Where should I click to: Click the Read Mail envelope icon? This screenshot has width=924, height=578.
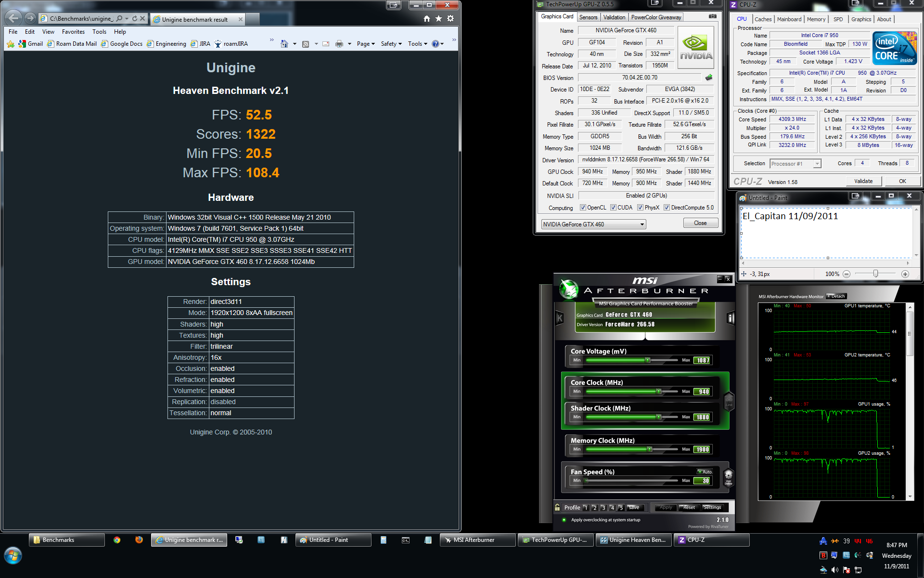click(326, 44)
